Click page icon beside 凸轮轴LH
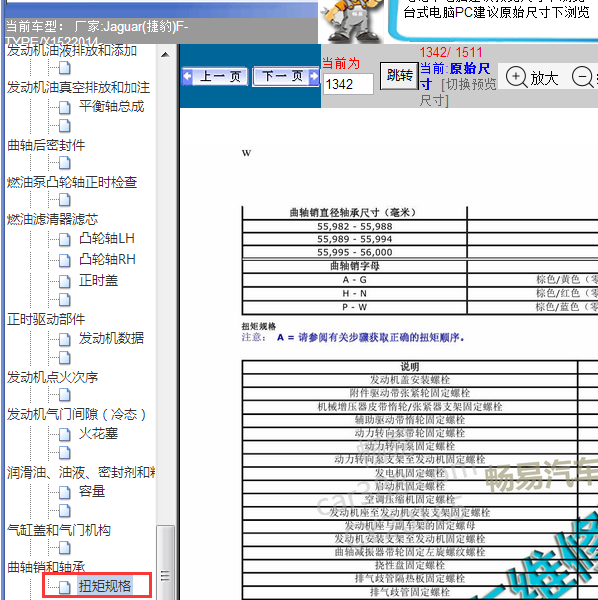Viewport: 598px width, 600px height. point(65,240)
